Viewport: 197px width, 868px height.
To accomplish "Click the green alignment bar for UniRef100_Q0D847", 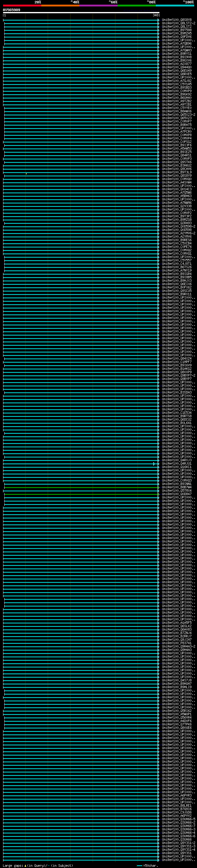I will [x=81, y=494].
